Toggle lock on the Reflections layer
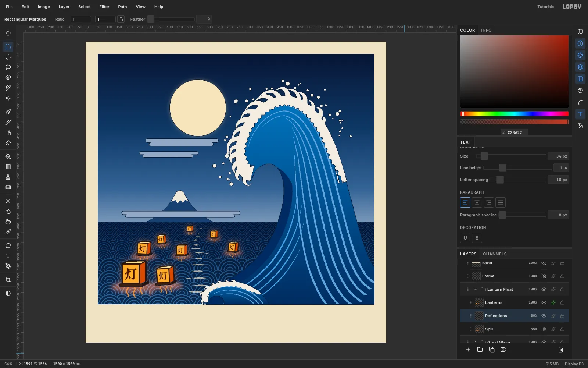The width and height of the screenshot is (588, 368). pos(562,316)
